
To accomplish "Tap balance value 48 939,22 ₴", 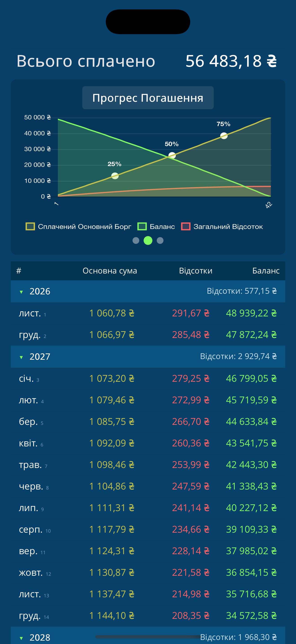I will (251, 313).
